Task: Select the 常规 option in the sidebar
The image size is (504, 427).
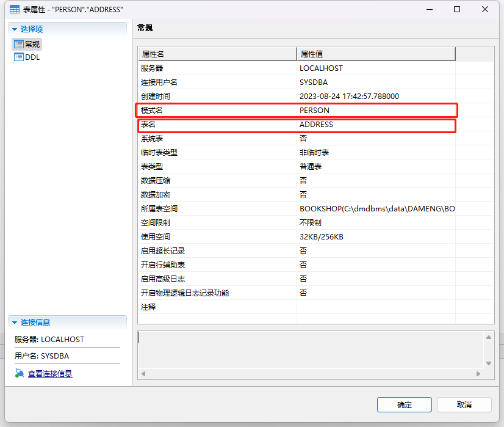Action: (x=27, y=44)
